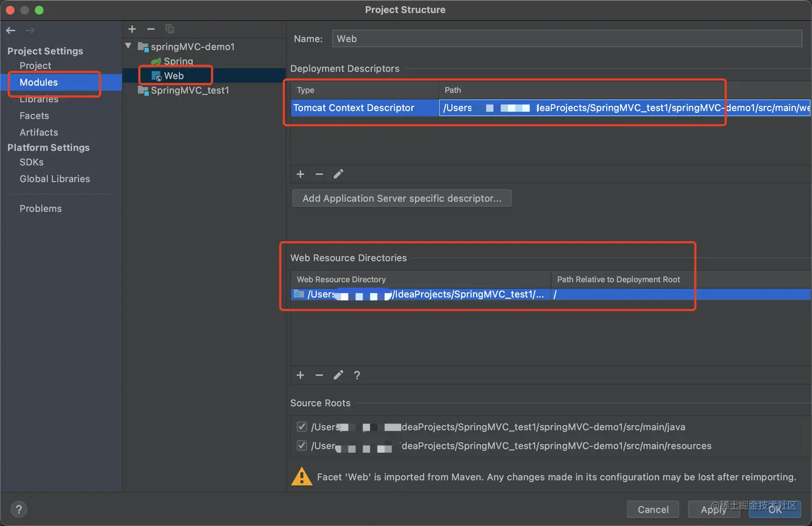Viewport: 812px width, 526px height.
Task: Select the Spring facet in module tree
Action: (178, 61)
